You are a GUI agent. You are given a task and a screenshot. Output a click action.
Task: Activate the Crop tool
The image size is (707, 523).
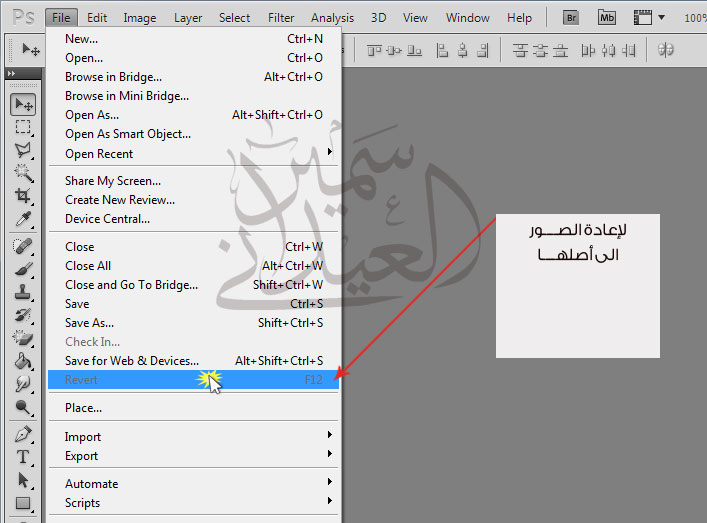(23, 195)
